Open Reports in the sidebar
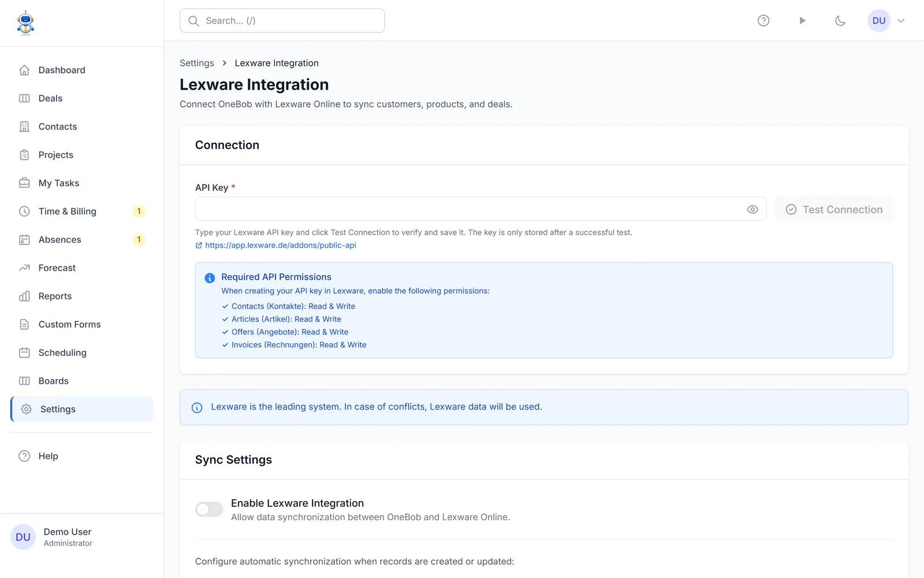 (x=82, y=297)
